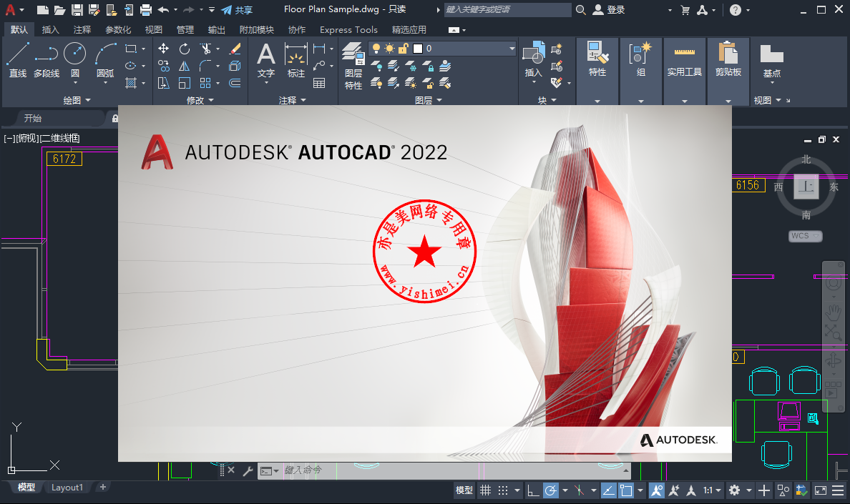Toggle object snap tracking in status bar
The height and width of the screenshot is (504, 850).
tap(609, 490)
